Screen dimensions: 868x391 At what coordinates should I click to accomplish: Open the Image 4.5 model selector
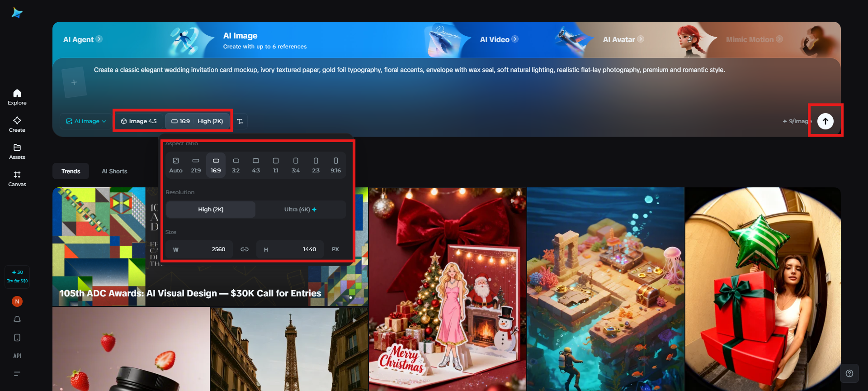(139, 121)
